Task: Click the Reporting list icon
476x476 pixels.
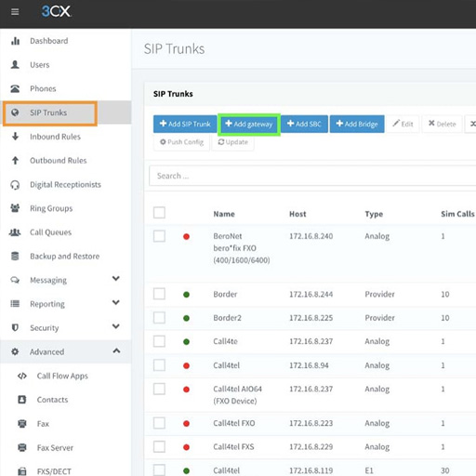Action: click(x=15, y=304)
